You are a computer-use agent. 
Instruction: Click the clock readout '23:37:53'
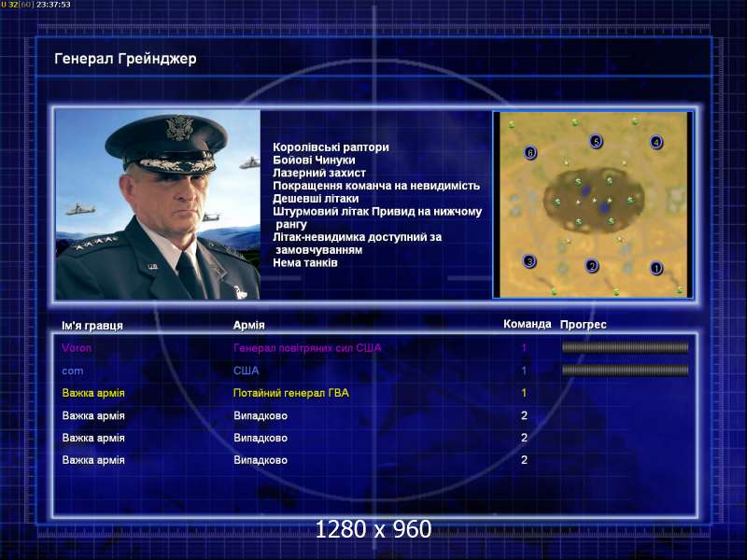click(x=53, y=5)
